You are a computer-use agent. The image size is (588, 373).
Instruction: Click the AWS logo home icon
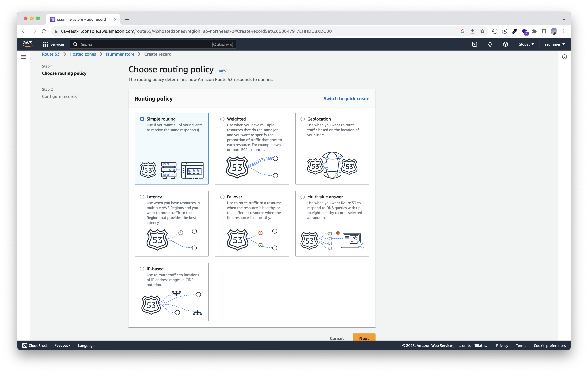click(28, 44)
